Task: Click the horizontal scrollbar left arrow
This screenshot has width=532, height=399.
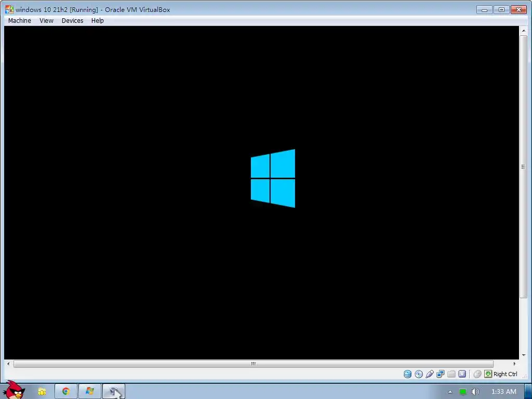Action: pos(8,364)
